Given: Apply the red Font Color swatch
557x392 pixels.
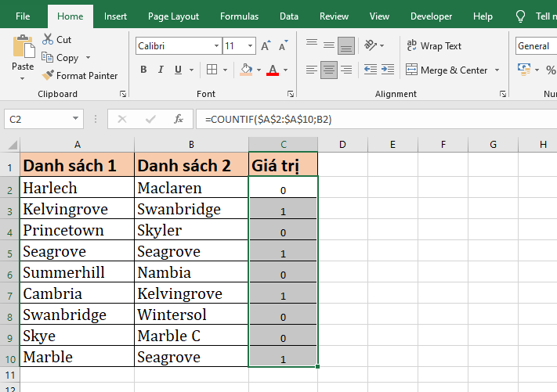Looking at the screenshot, I should point(272,70).
